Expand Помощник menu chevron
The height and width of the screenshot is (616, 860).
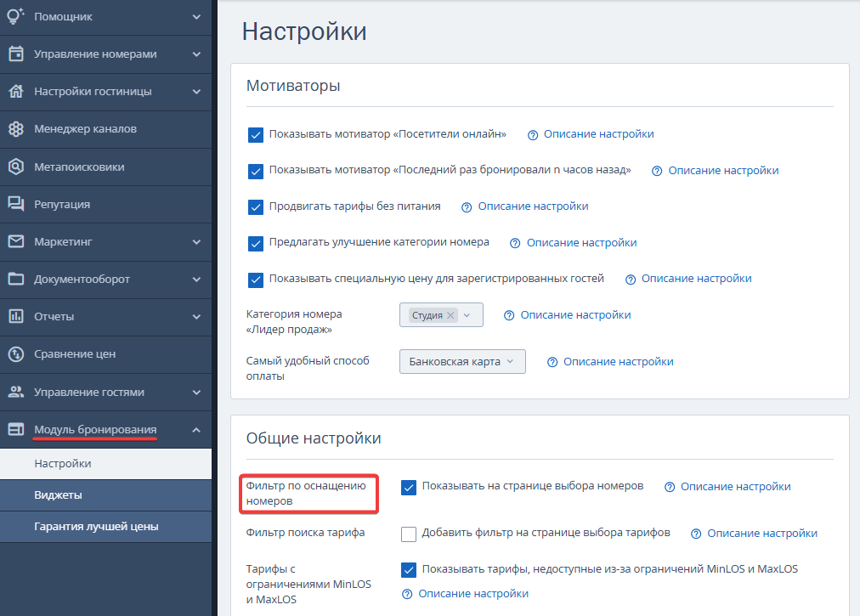196,16
